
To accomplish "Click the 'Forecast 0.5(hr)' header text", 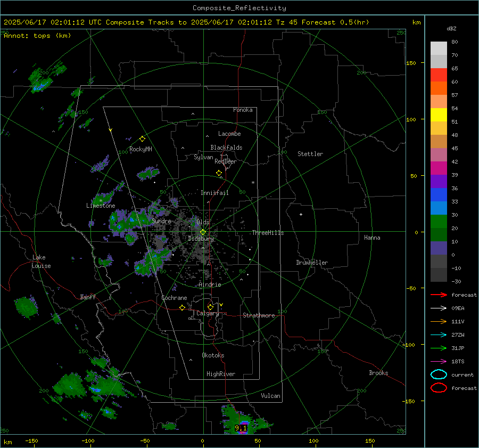I will [x=335, y=22].
